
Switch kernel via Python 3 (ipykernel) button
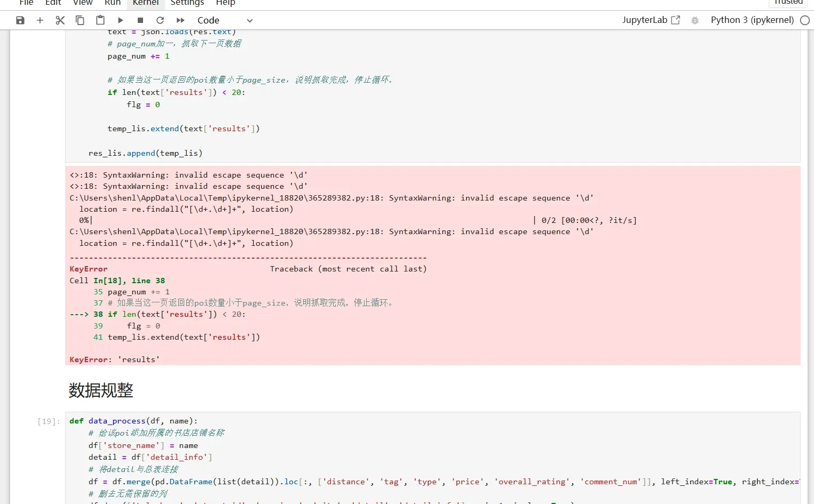[752, 20]
